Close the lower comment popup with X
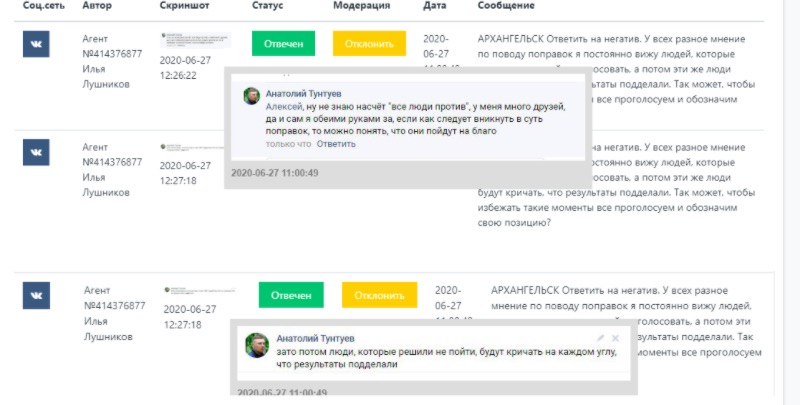This screenshot has height=405, width=800. [616, 339]
